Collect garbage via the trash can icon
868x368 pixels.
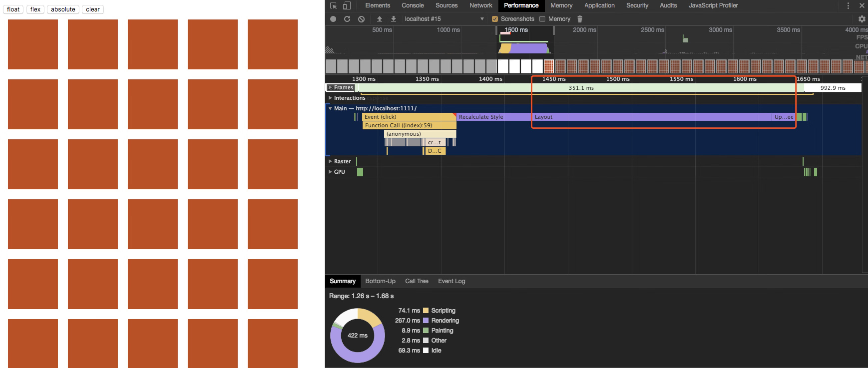coord(580,19)
